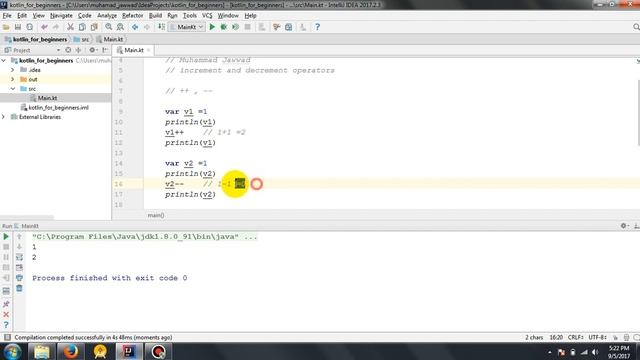Click the Collapse All icon in Project panel
Image resolution: width=640 pixels, height=360 pixels.
tap(78, 50)
